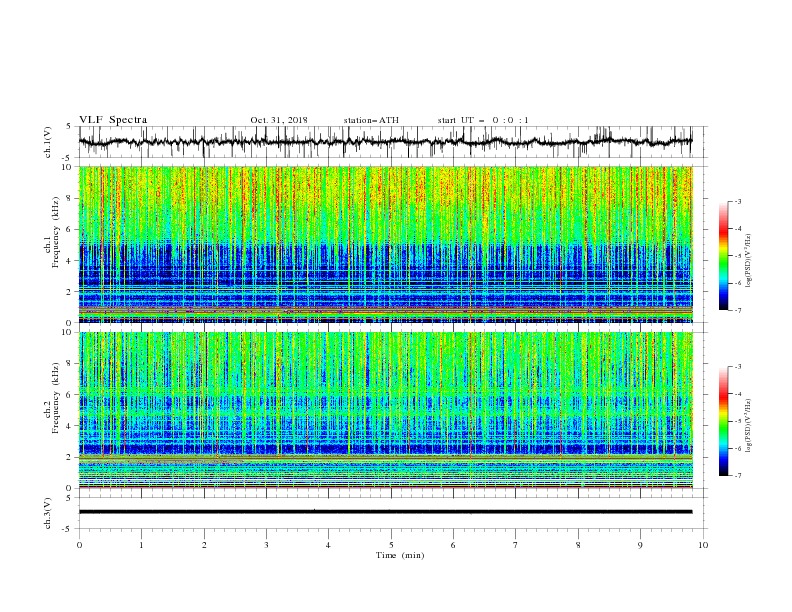
Task: Click the "-5" tick on the ch.3(V) axis
Action: point(68,529)
